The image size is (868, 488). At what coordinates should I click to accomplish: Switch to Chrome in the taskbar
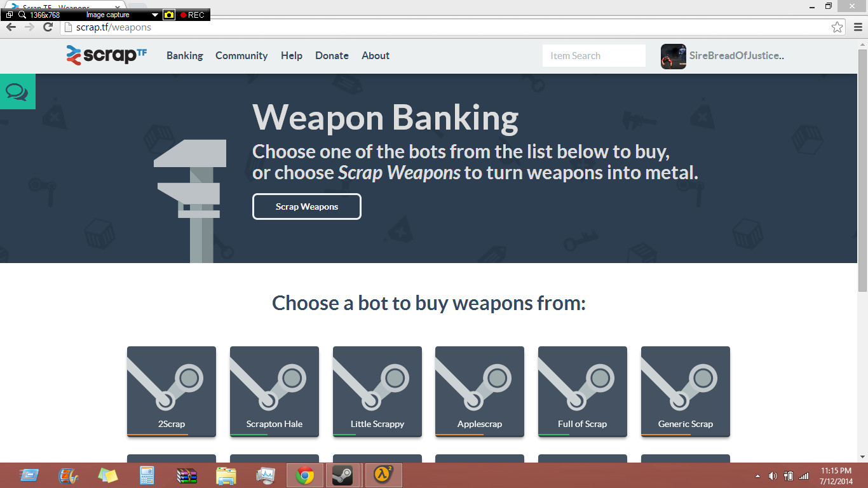(305, 475)
